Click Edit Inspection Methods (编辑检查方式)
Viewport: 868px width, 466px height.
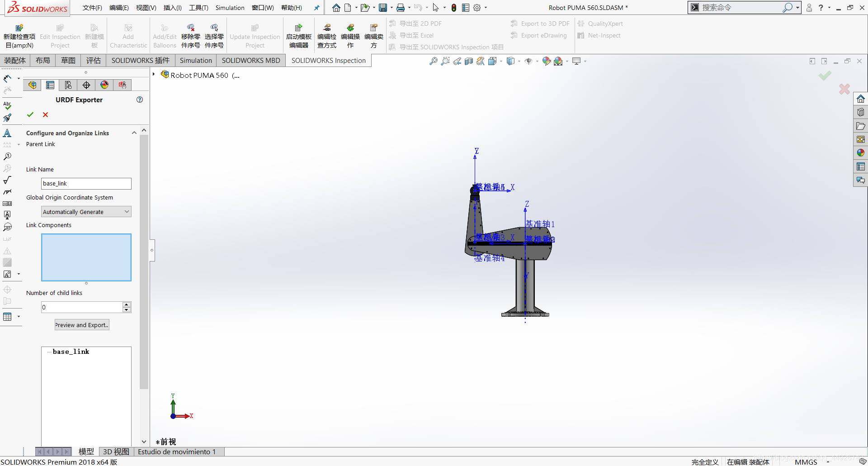pyautogui.click(x=327, y=36)
